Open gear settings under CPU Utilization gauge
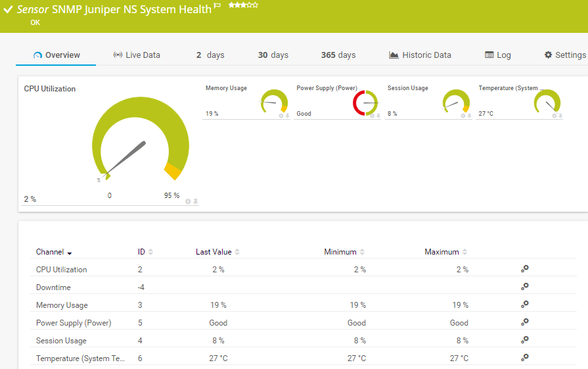Screen dimensions: 588x369 pos(188,201)
